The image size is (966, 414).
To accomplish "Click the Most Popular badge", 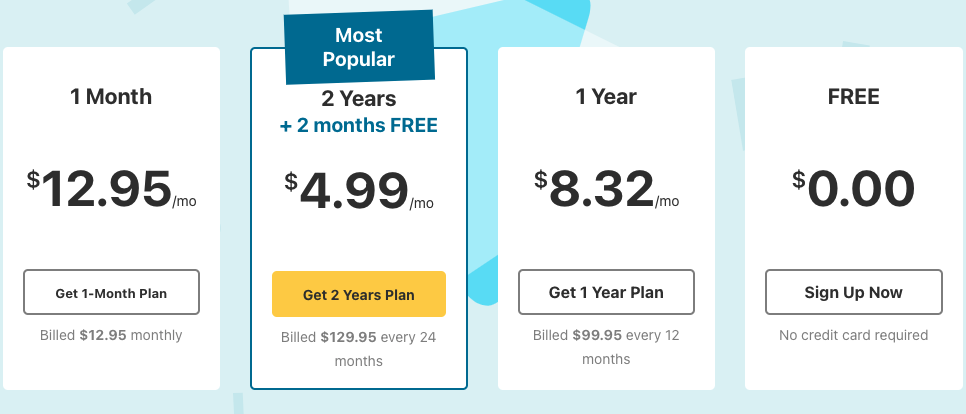I will tap(359, 47).
